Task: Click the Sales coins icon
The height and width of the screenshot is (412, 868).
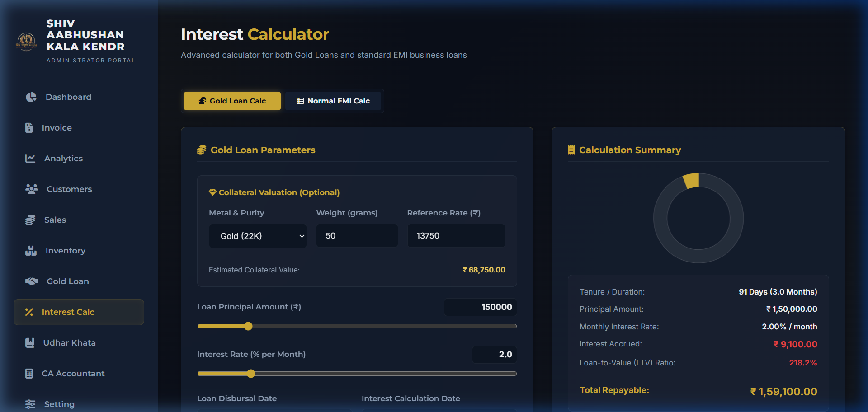Action: click(30, 220)
